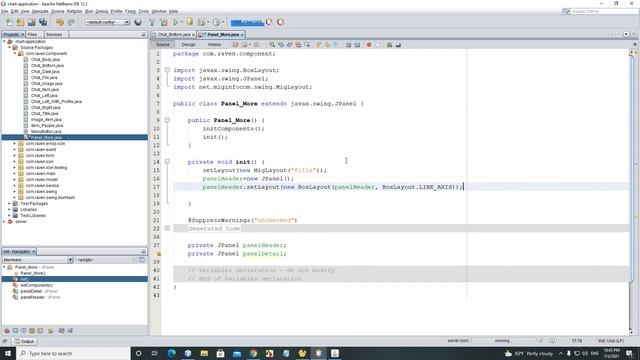The height and width of the screenshot is (360, 640).
Task: Select initComponents() in navigator
Action: click(36, 285)
